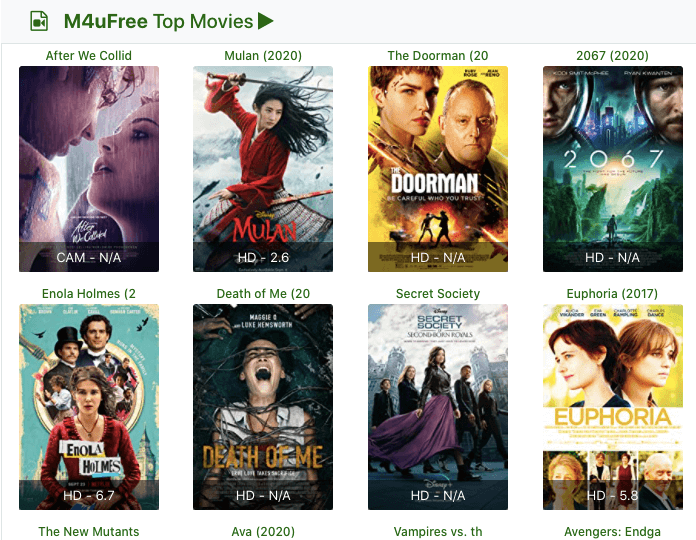
Task: Open the Euphoria (2017) title link
Action: pyautogui.click(x=613, y=293)
